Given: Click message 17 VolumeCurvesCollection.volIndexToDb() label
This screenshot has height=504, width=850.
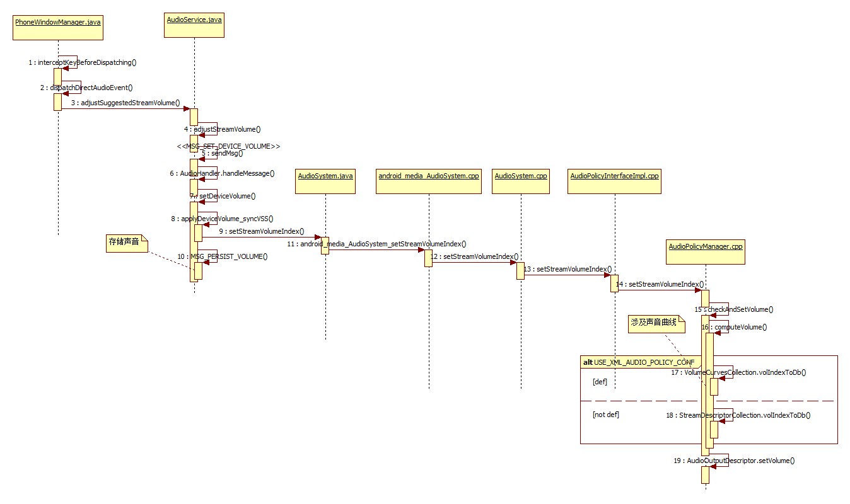Looking at the screenshot, I should [738, 372].
